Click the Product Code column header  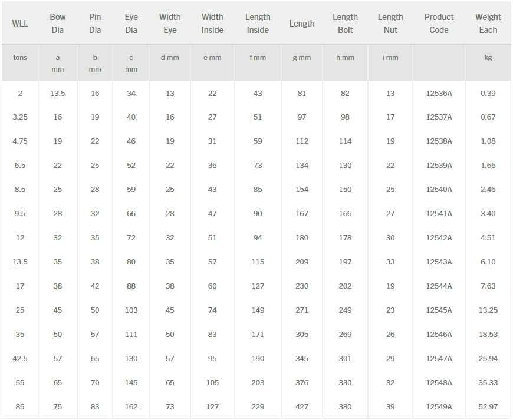pos(439,24)
